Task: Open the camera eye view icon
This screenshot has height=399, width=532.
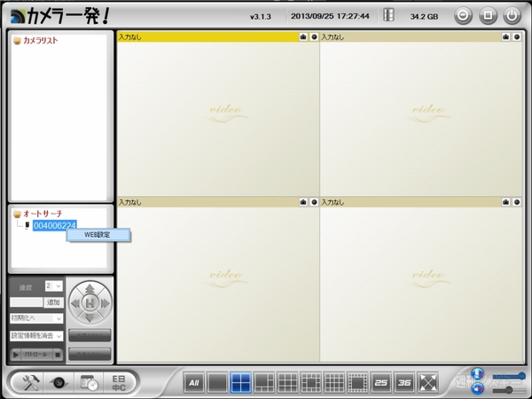Action: pos(59,383)
